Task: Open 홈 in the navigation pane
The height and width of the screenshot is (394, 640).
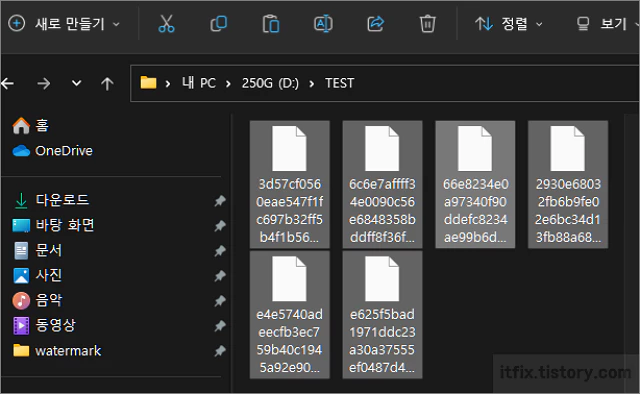Action: [x=31, y=125]
